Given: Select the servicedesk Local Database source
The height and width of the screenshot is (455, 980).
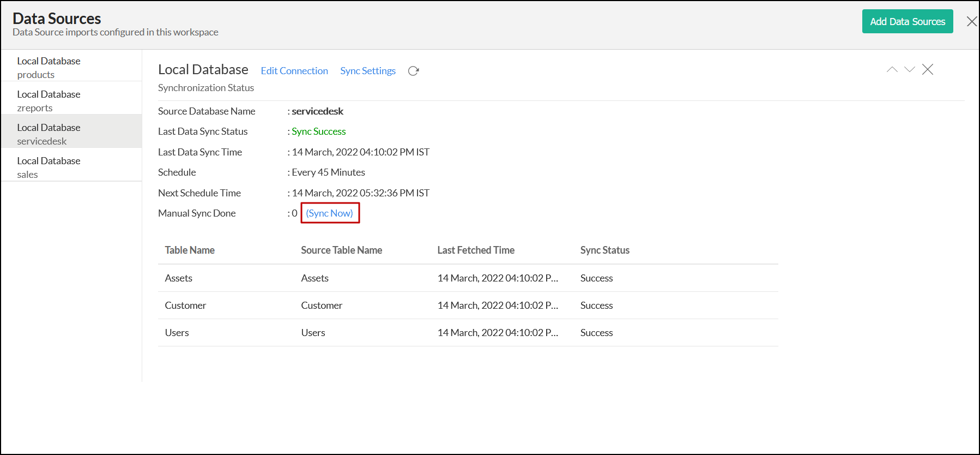Looking at the screenshot, I should click(71, 134).
